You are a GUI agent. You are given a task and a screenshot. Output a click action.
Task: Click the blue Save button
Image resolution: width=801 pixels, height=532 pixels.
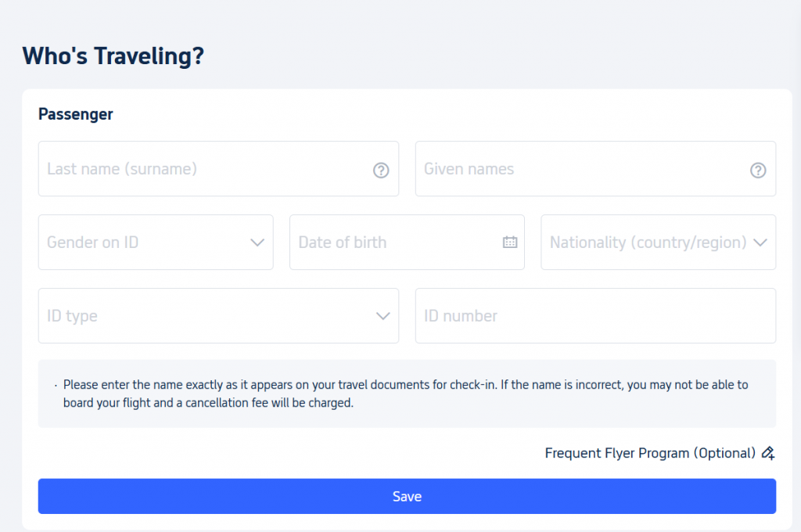407,496
